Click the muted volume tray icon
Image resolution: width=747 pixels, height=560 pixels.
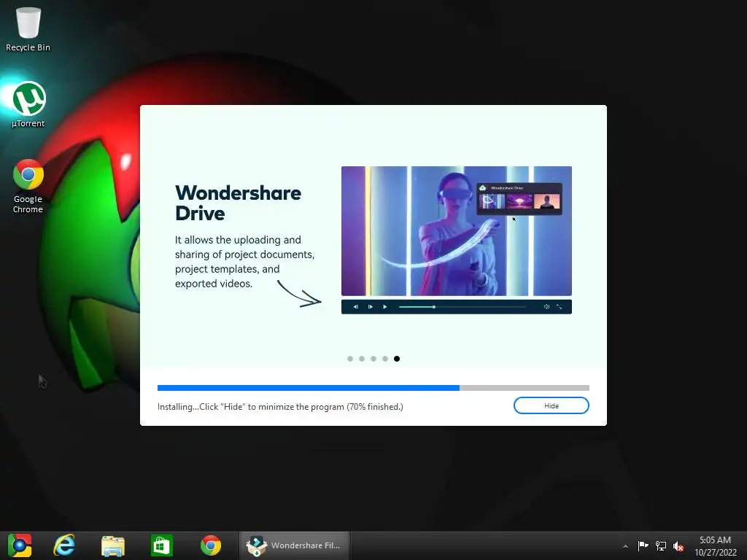[x=678, y=546]
